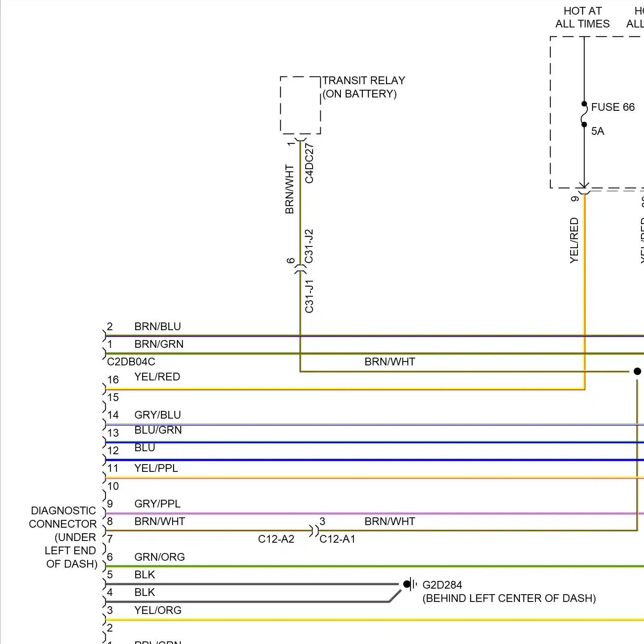Select the BLU label at pin 12
This screenshot has width=644, height=644.
coord(145,448)
